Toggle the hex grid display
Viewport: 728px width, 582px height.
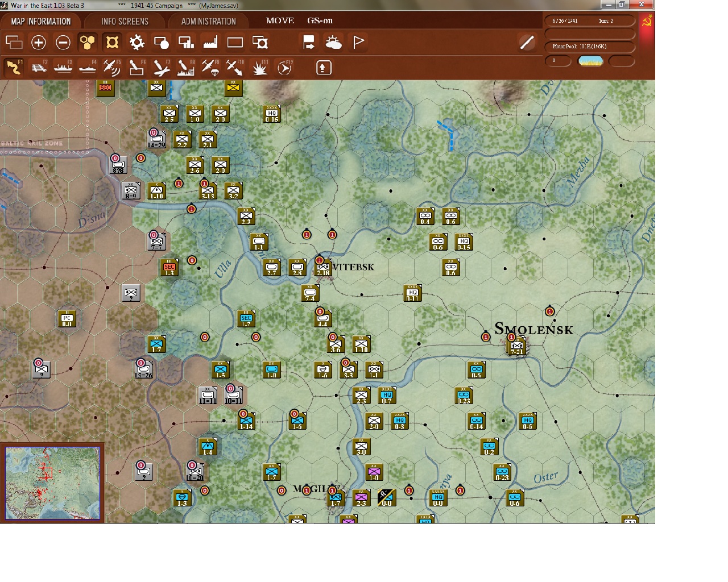tap(88, 42)
